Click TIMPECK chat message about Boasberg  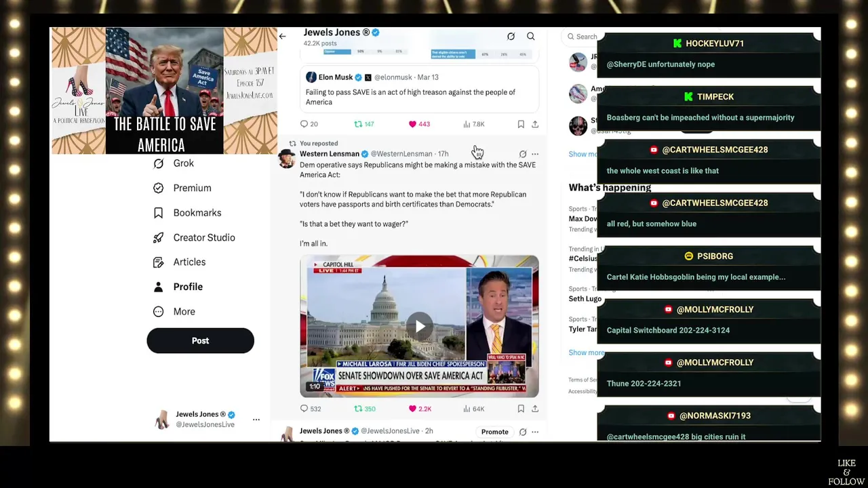[x=709, y=107]
